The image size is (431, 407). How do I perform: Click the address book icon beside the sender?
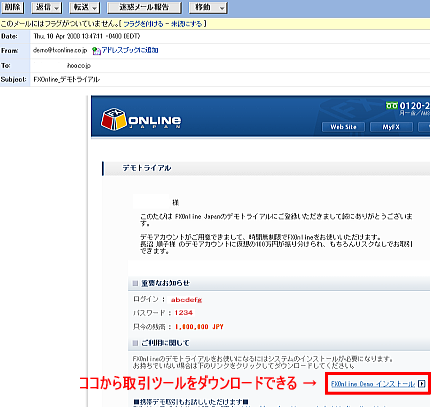[x=96, y=51]
